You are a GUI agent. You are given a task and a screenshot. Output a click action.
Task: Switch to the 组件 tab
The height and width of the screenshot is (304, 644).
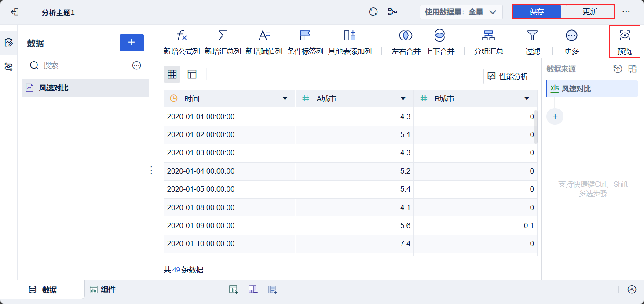[x=103, y=290]
